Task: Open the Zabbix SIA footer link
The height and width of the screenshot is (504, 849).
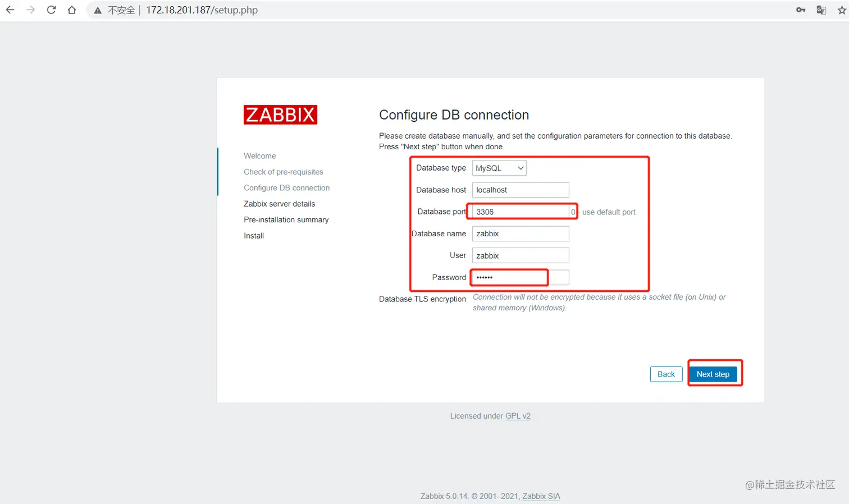Action: click(x=541, y=496)
